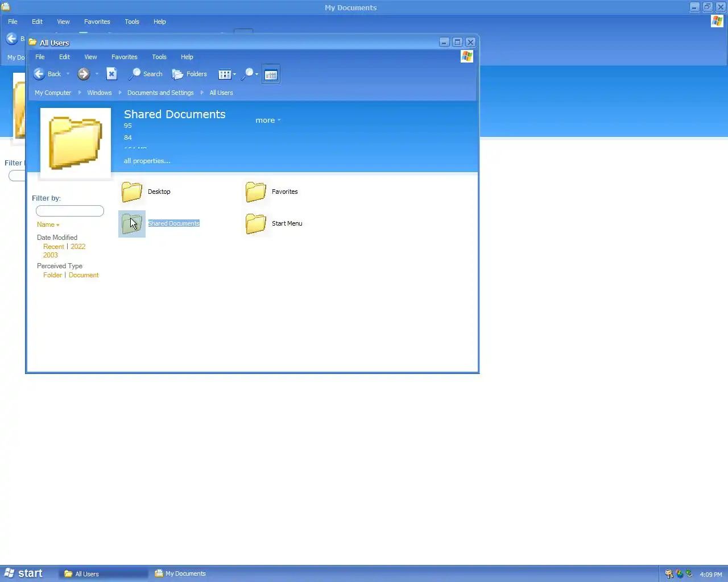728x582 pixels.
Task: Filter by 2022 date modified
Action: 78,247
